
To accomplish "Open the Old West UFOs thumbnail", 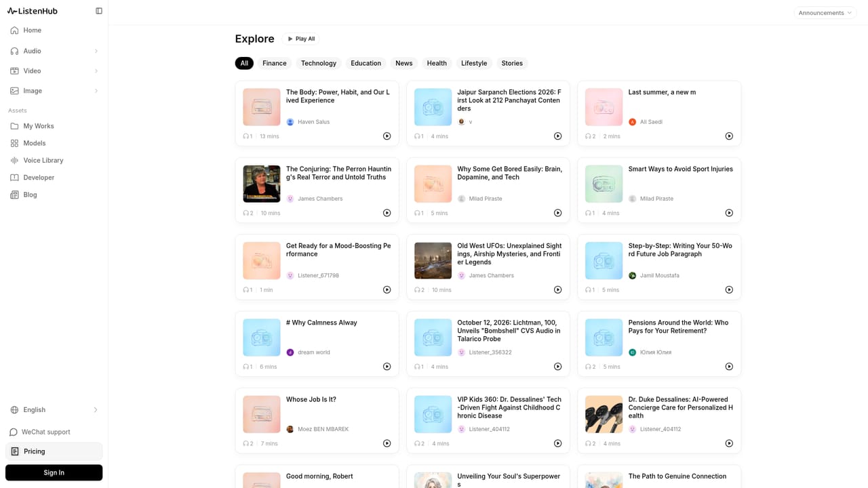I will (433, 260).
